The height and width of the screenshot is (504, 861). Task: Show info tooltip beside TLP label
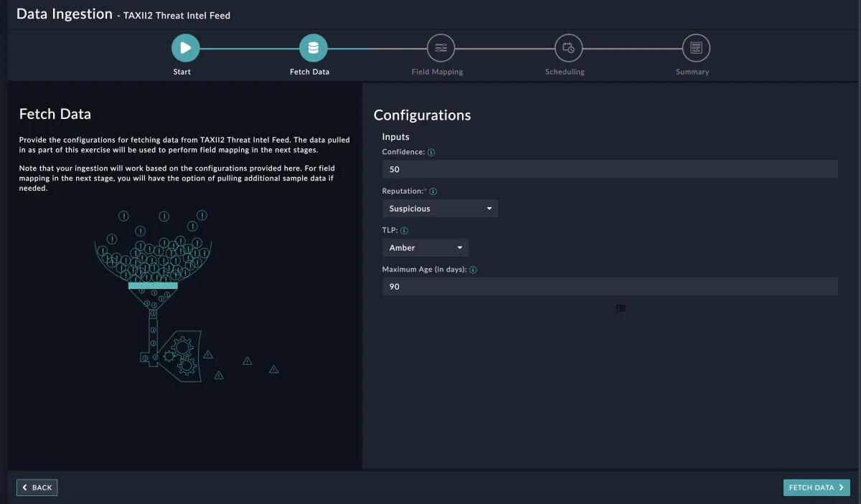404,231
